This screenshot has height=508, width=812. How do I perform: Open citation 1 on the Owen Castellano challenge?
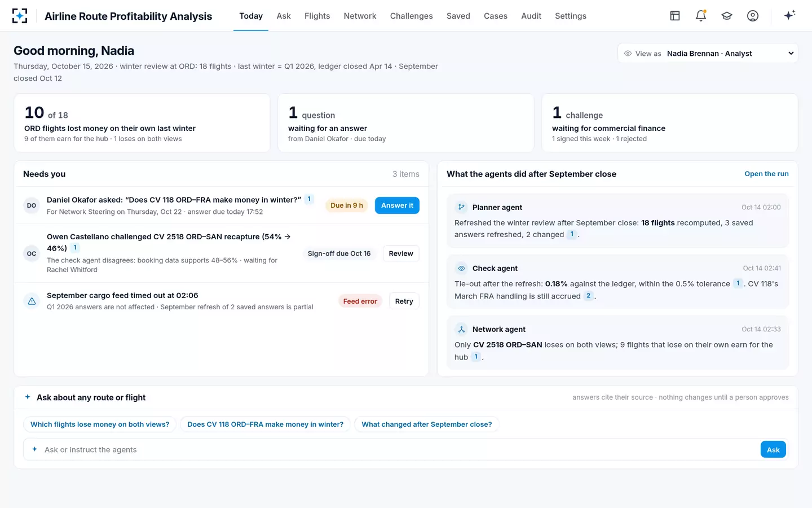pos(75,248)
